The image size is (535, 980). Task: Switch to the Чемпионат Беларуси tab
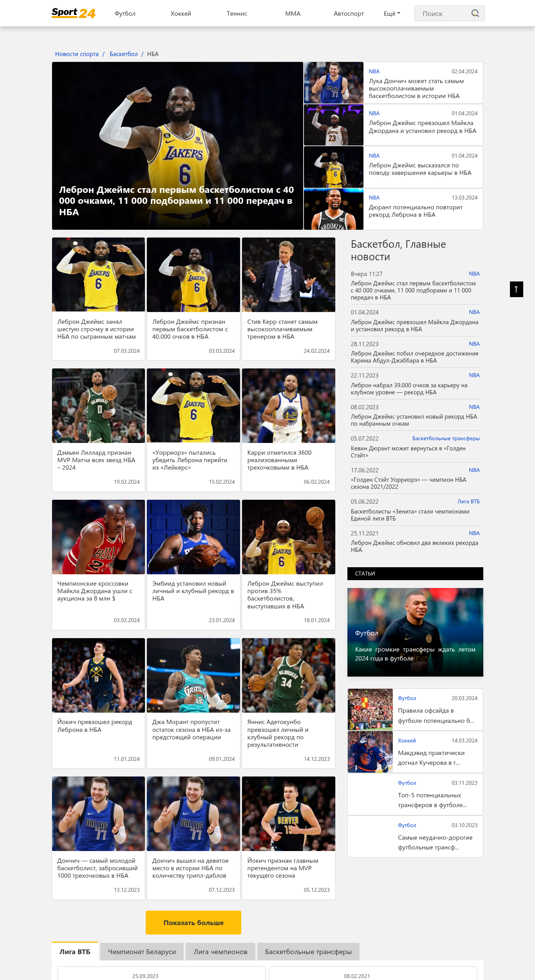pyautogui.click(x=142, y=952)
